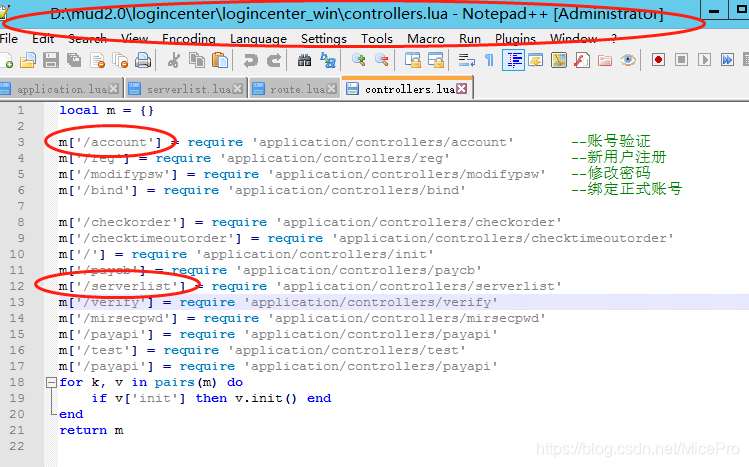Close the application.lua tab

113,89
